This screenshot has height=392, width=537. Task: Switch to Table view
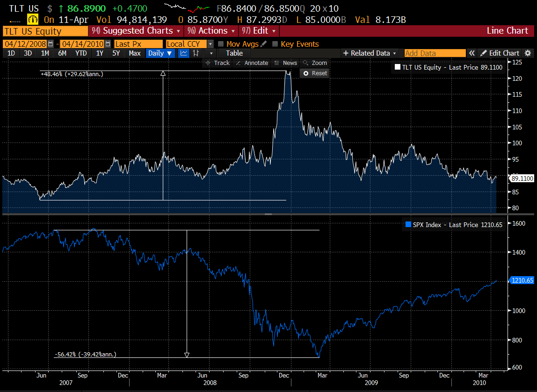click(234, 53)
